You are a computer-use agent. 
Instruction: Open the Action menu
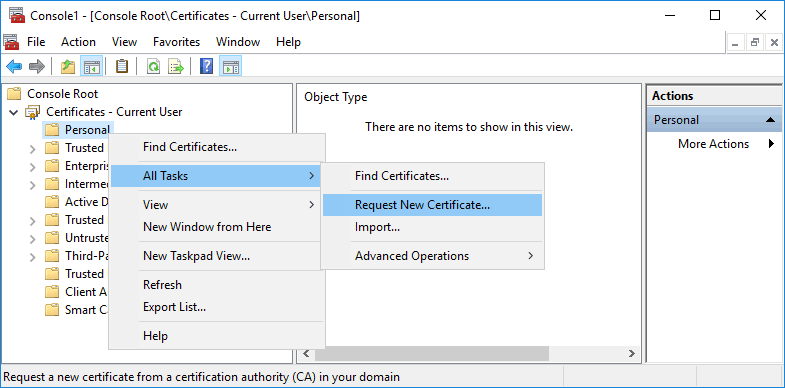point(78,42)
